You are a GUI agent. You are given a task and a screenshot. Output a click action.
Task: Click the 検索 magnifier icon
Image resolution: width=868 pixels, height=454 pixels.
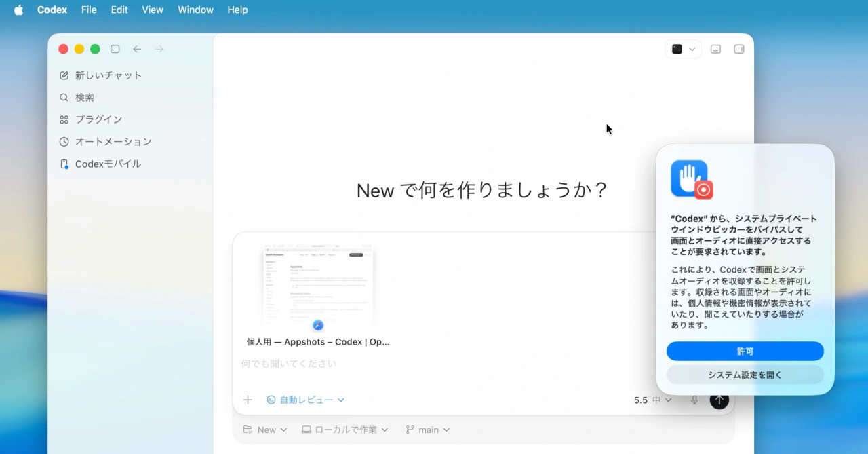[x=64, y=98]
